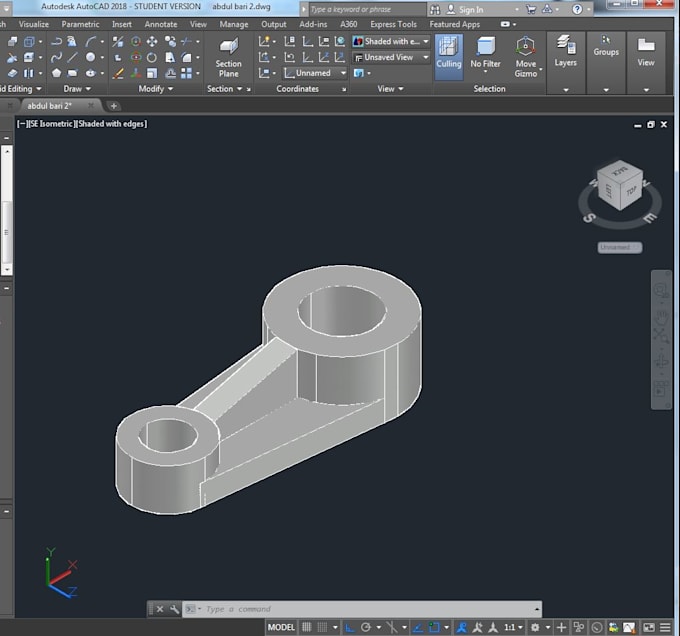This screenshot has width=680, height=636.
Task: Click the command line customize wrench icon
Action: (174, 609)
